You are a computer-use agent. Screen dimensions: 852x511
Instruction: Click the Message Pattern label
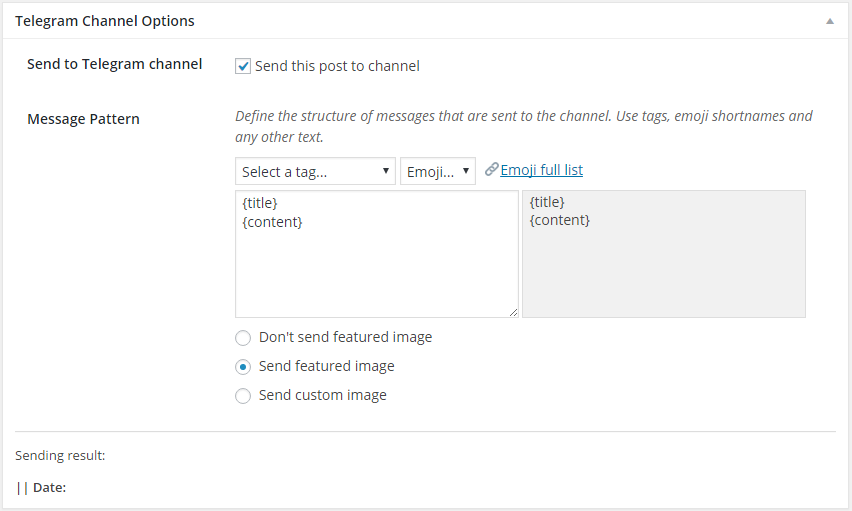coord(83,119)
